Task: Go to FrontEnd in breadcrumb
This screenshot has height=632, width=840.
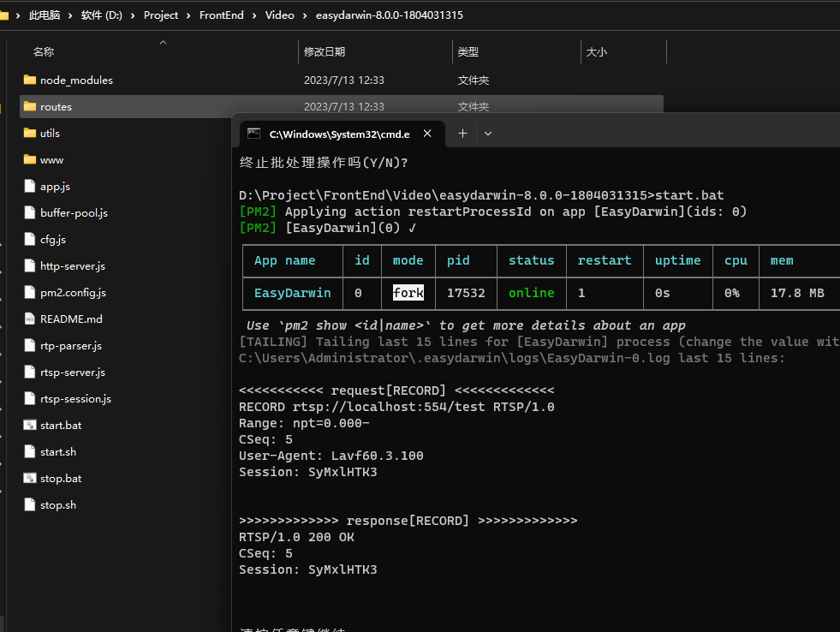Action: tap(221, 15)
